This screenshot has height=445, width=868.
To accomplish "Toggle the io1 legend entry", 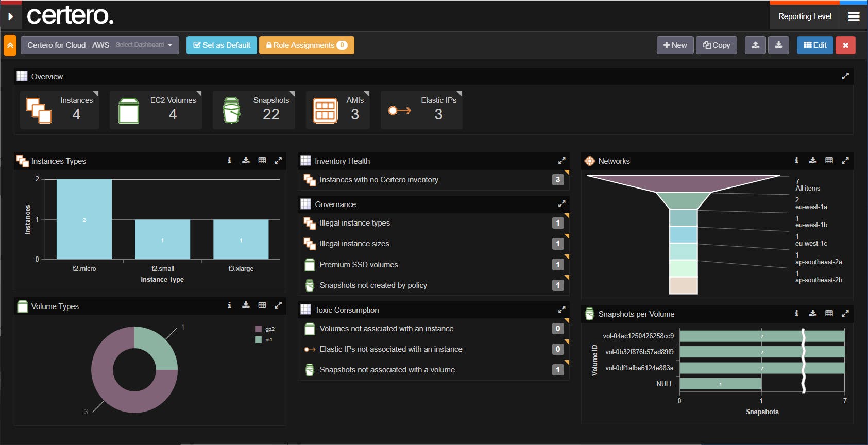I will click(x=264, y=339).
